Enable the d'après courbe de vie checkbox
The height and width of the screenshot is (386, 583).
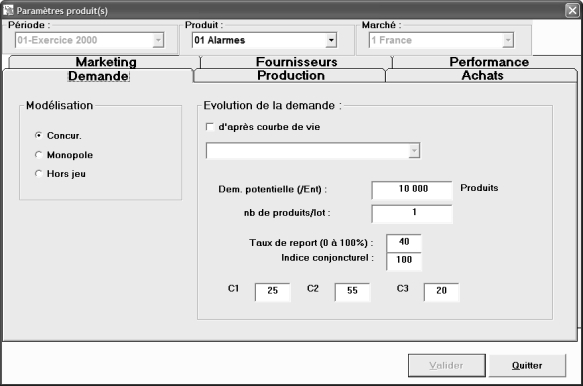tap(210, 127)
